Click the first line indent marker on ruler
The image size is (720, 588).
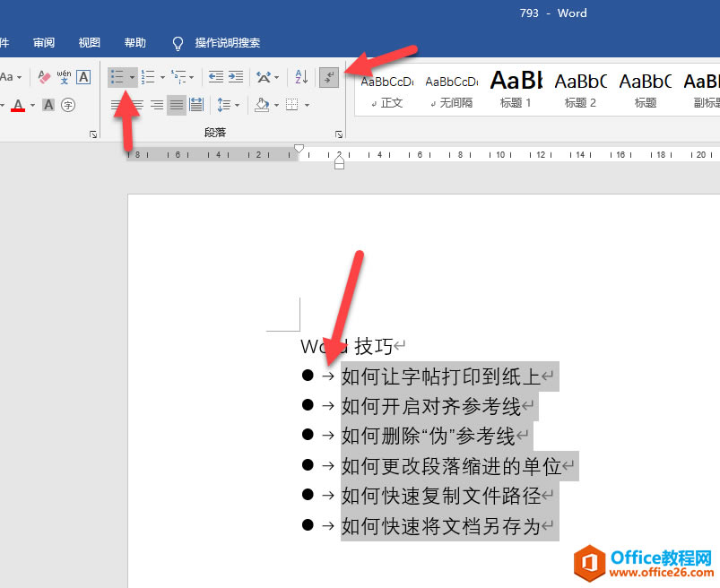coord(299,148)
